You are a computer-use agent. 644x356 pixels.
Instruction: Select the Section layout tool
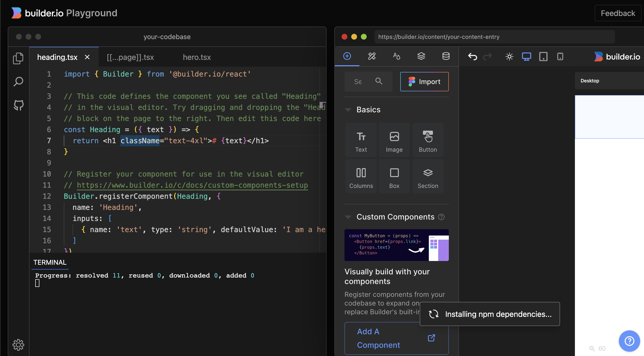pyautogui.click(x=427, y=177)
